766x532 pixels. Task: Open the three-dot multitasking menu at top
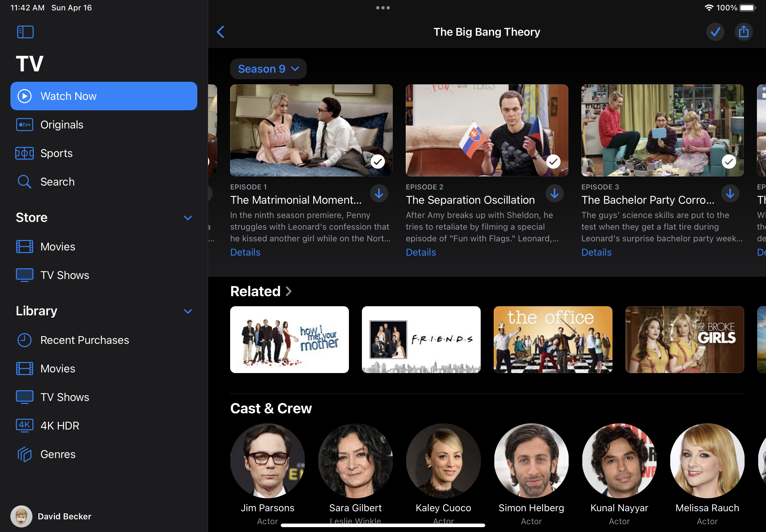point(383,8)
